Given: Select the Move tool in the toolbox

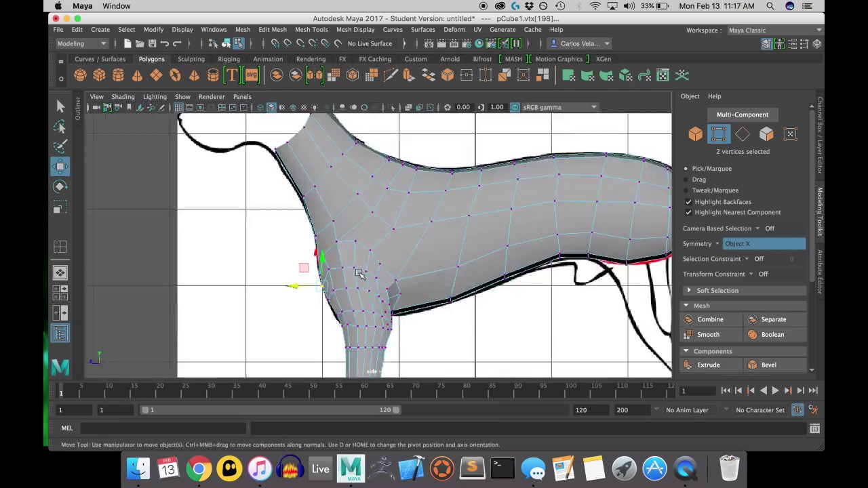Looking at the screenshot, I should [x=60, y=166].
